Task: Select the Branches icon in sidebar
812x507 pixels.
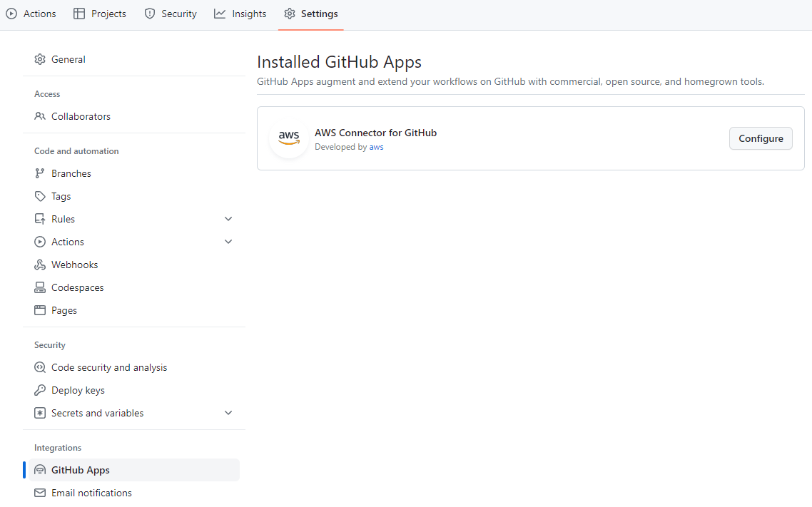Action: pos(40,173)
